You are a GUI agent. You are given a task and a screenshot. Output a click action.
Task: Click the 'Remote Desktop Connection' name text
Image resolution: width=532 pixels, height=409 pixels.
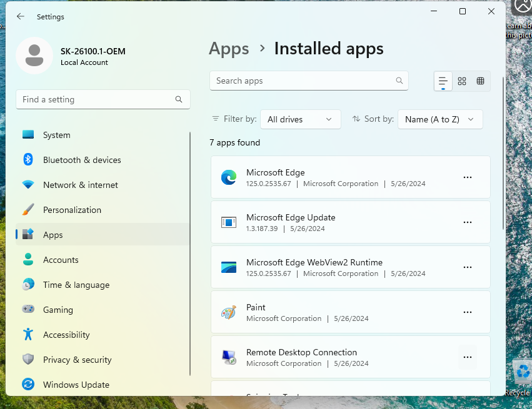(301, 352)
